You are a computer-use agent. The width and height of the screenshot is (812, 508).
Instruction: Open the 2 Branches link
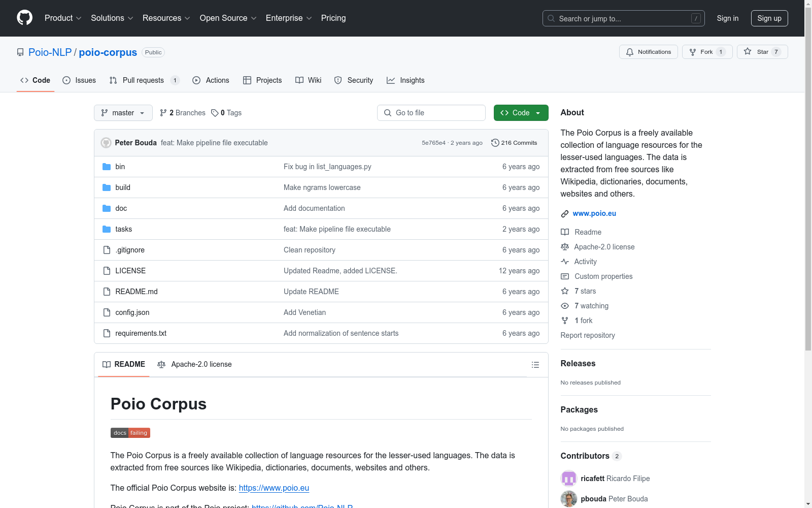[183, 113]
